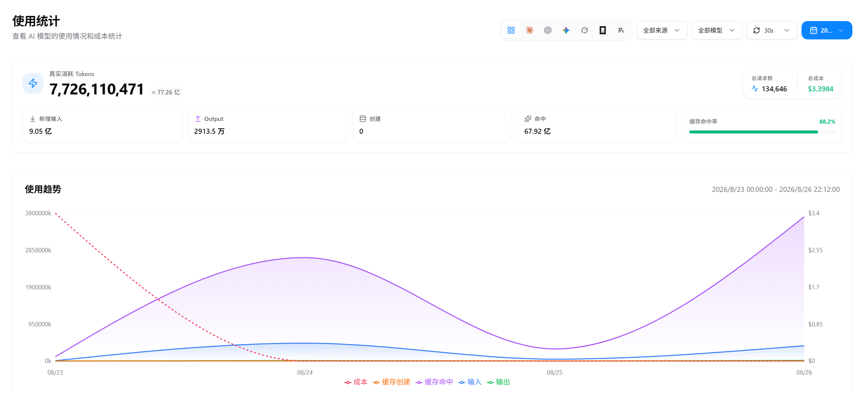Filter by the Gemini sparkle icon
Image resolution: width=868 pixels, height=397 pixels.
tap(566, 30)
